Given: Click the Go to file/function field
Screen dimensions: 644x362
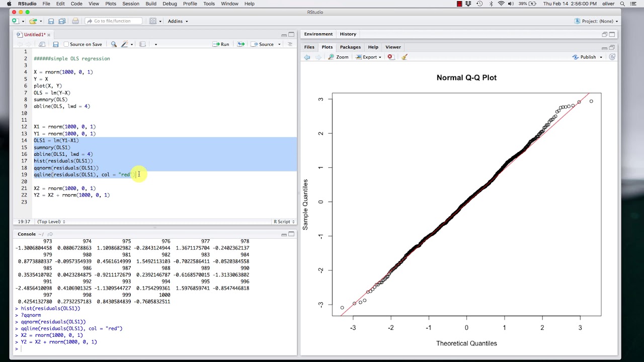Looking at the screenshot, I should pyautogui.click(x=114, y=21).
